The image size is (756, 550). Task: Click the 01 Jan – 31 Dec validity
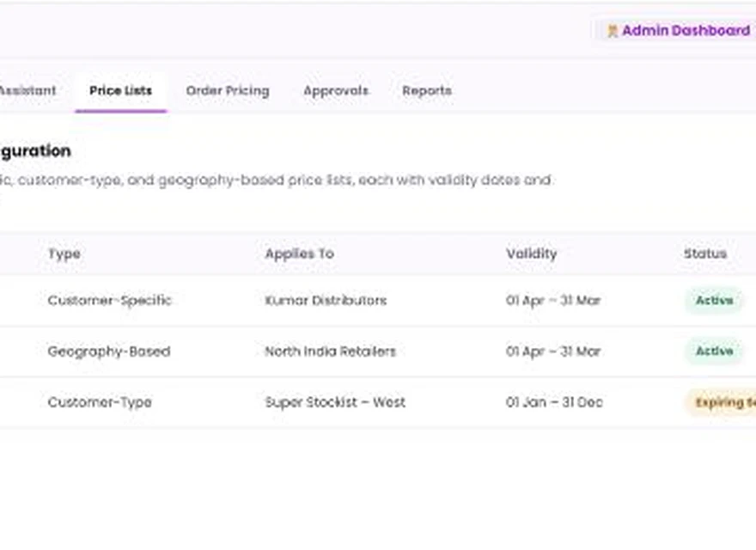pos(554,402)
